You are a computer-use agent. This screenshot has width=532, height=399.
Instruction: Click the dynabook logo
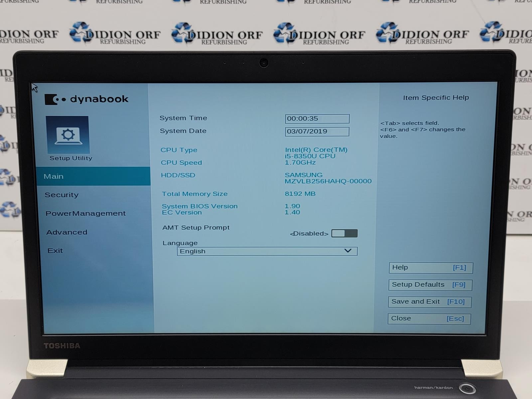tap(86, 99)
